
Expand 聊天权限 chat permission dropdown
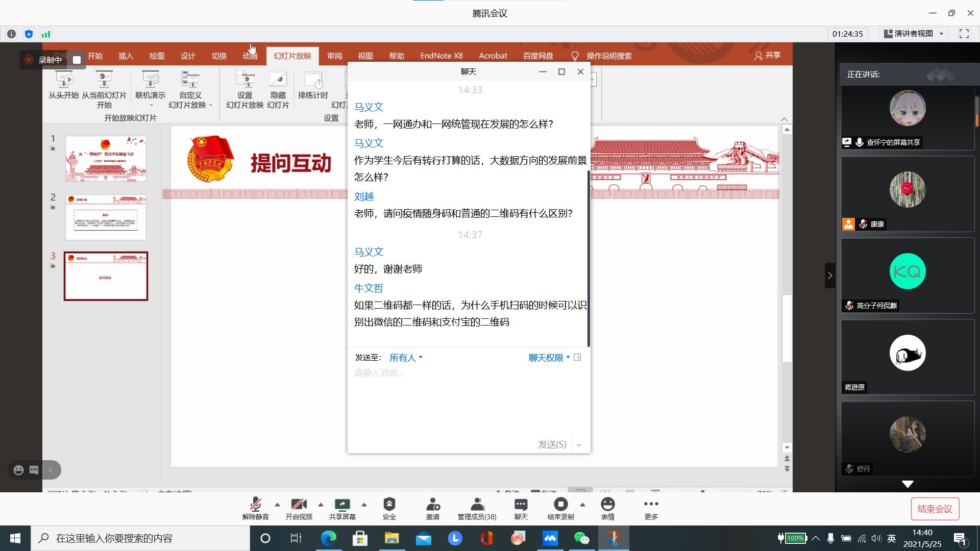(548, 358)
